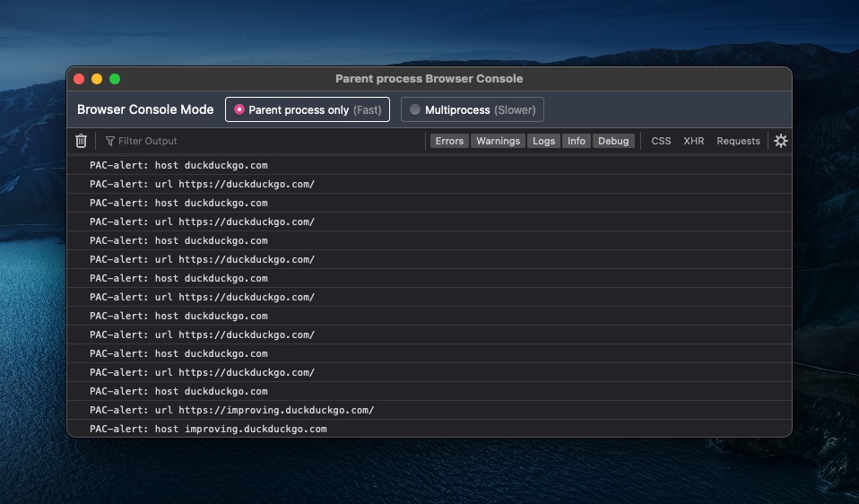Minimize the Browser Console window
Viewport: 859px width, 504px height.
[97, 79]
